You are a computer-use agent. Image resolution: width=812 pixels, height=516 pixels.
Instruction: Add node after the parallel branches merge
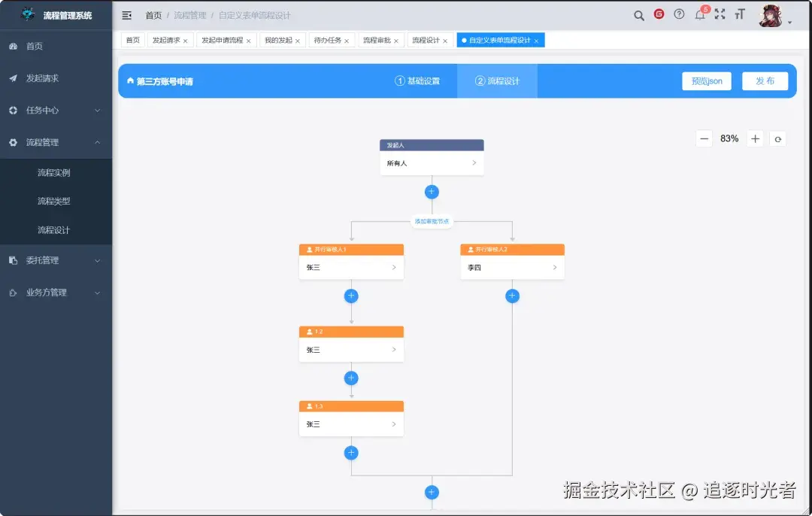(432, 492)
